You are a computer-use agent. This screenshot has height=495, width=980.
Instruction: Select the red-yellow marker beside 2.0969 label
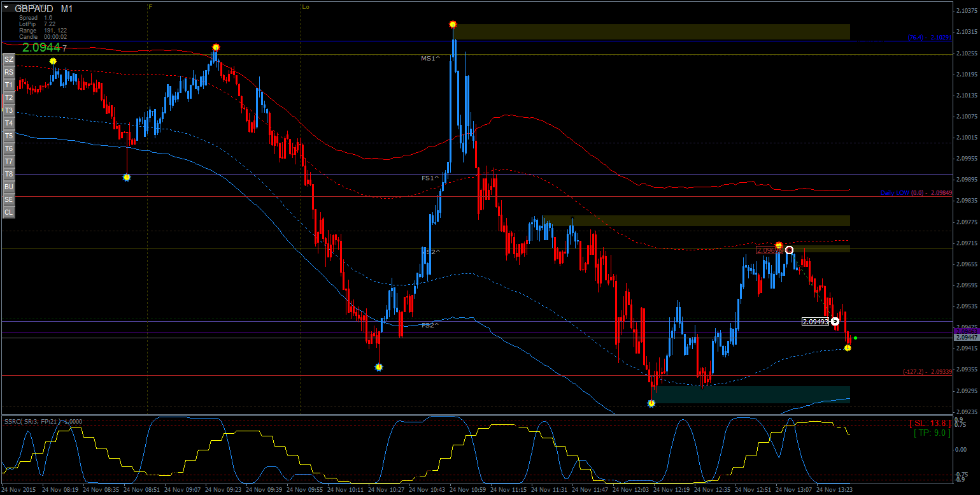click(779, 245)
